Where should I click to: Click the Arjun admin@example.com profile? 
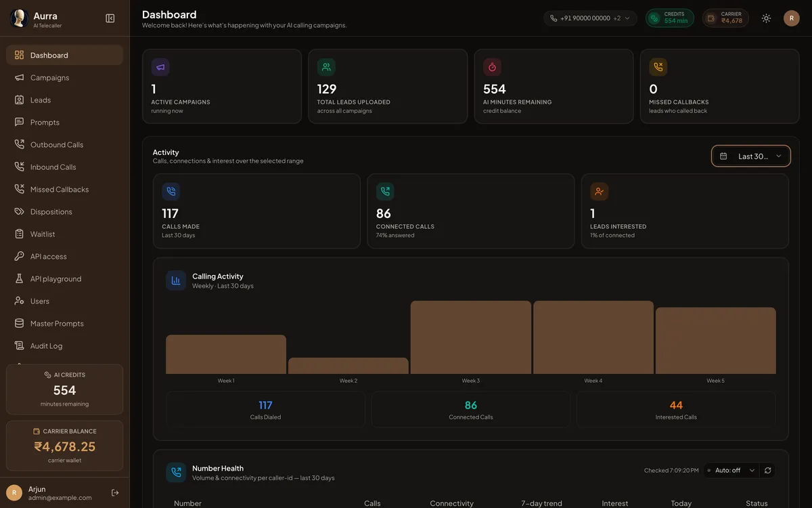click(x=51, y=492)
